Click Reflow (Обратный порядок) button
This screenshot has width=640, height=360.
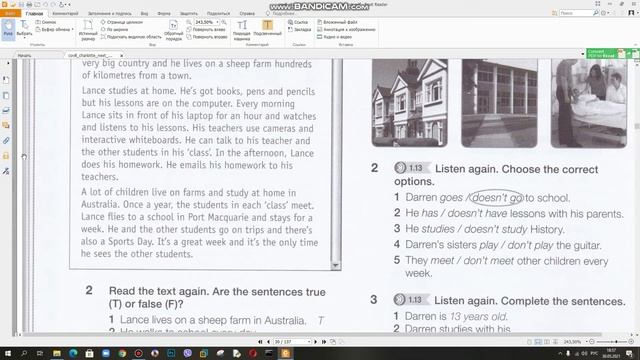[x=173, y=30]
